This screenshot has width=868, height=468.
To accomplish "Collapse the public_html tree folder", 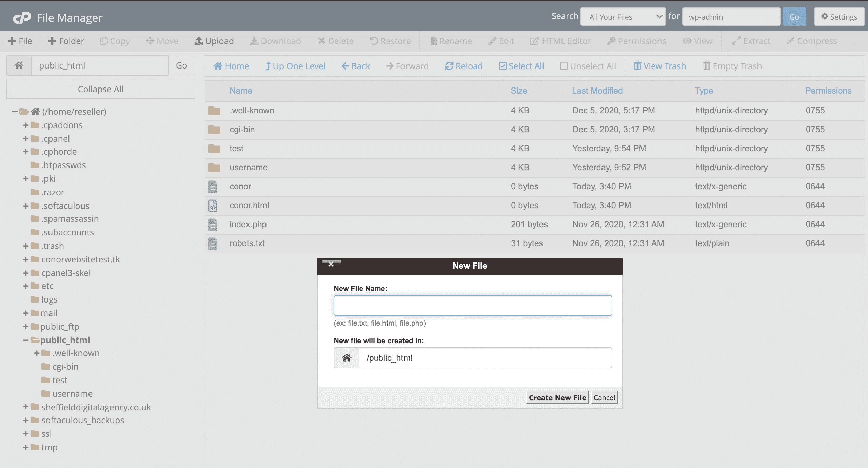I will point(26,340).
